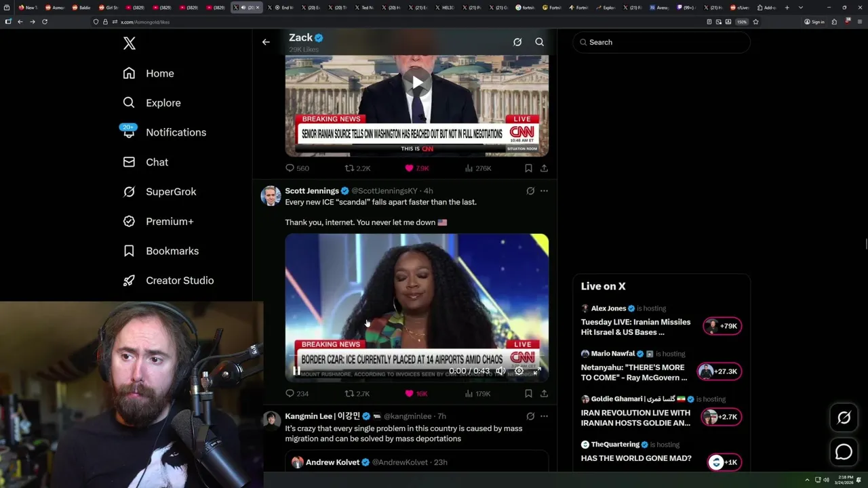Toggle fullscreen on the ICE airports video
This screenshot has height=488, width=868.
[x=536, y=371]
